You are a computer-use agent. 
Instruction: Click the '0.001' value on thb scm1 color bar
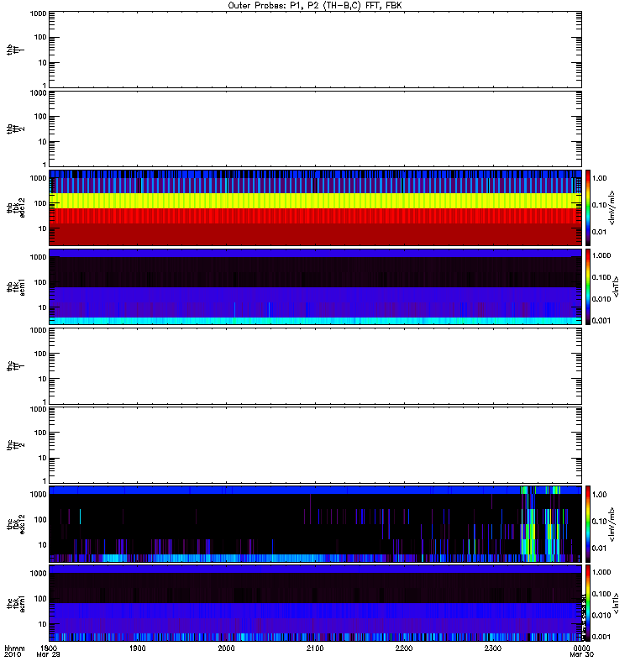click(601, 321)
